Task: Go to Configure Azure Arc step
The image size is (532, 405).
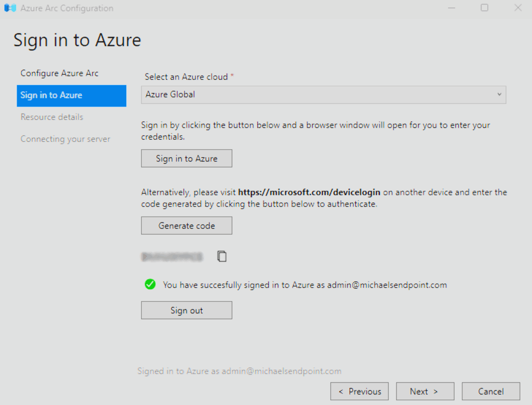Action: pos(59,73)
